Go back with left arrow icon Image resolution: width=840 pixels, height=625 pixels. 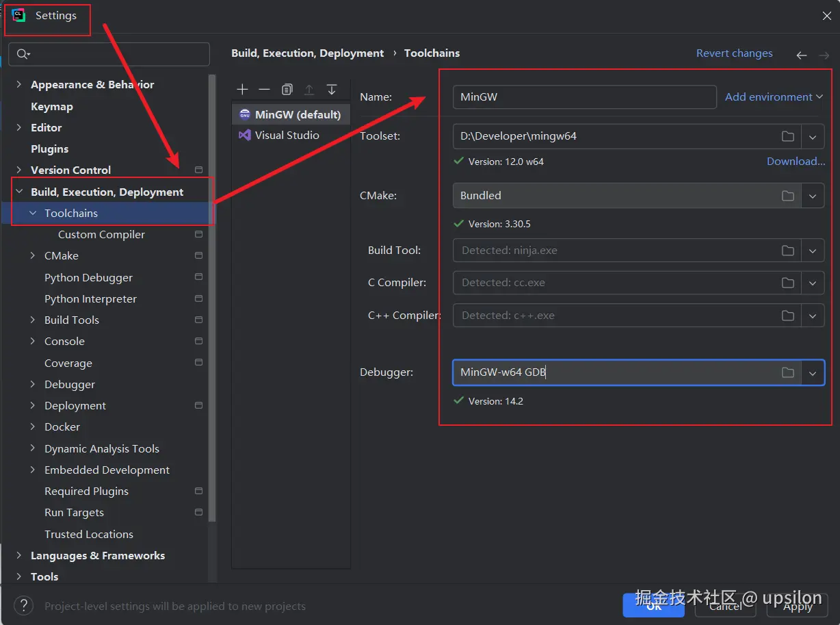pos(802,55)
